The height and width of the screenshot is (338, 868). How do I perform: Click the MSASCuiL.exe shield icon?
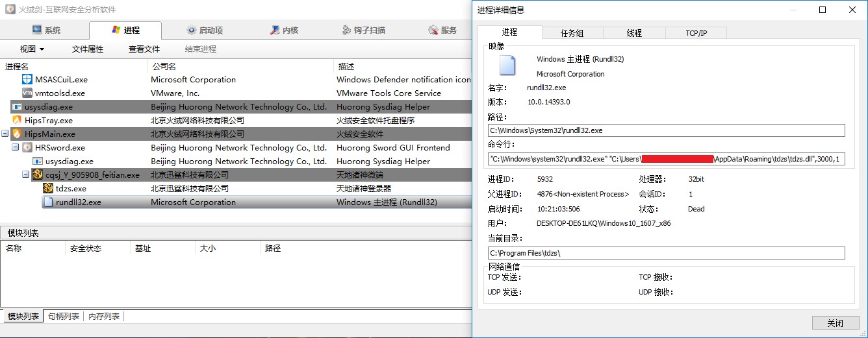(x=27, y=80)
